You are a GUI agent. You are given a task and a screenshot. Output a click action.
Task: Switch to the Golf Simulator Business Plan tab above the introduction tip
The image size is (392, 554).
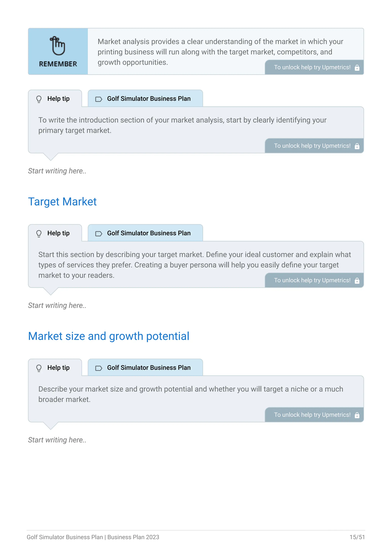145,99
